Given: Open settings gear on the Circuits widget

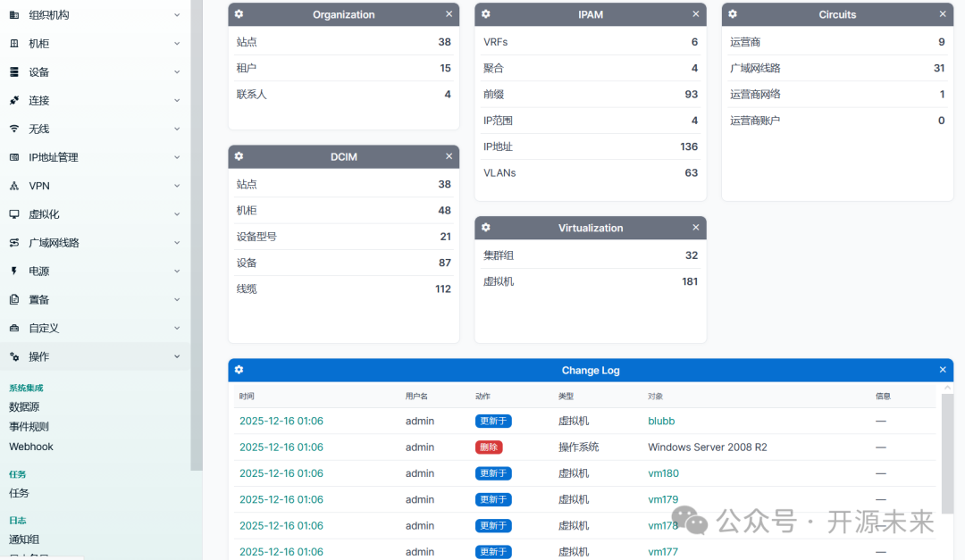Looking at the screenshot, I should (732, 14).
